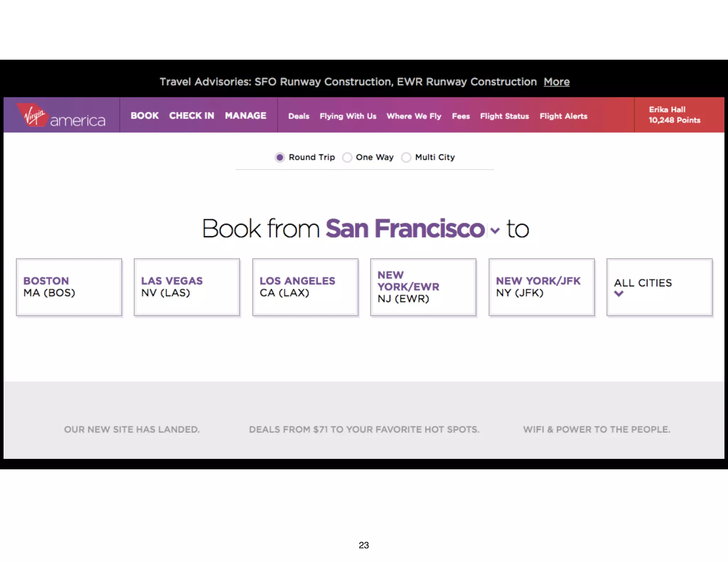Screen dimensions: 728x562
Task: Open the Erika Hall account points panel
Action: (674, 115)
